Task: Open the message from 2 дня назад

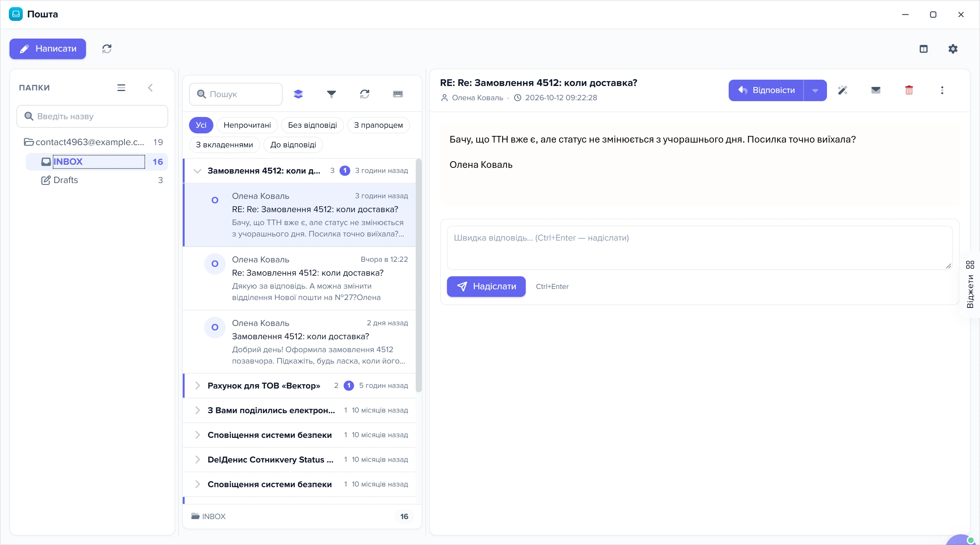Action: pyautogui.click(x=299, y=342)
